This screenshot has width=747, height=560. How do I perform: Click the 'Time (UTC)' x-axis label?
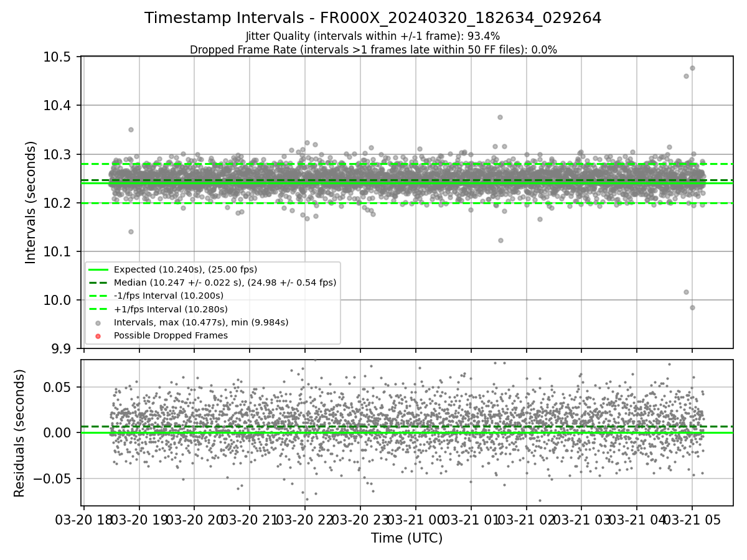click(x=407, y=538)
